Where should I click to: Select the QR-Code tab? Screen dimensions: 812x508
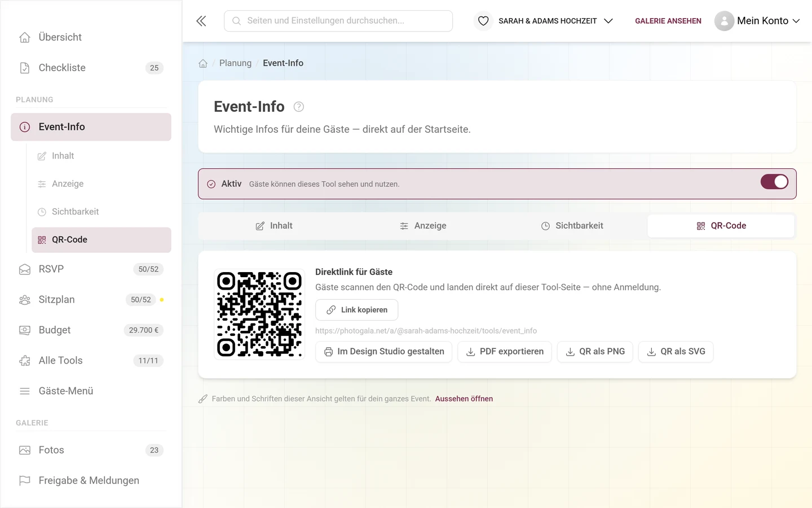[721, 226]
